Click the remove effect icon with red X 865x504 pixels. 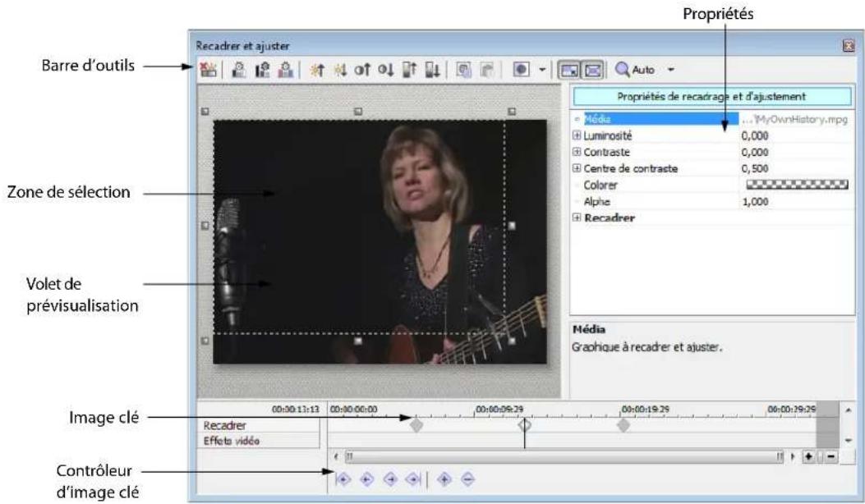pos(208,70)
